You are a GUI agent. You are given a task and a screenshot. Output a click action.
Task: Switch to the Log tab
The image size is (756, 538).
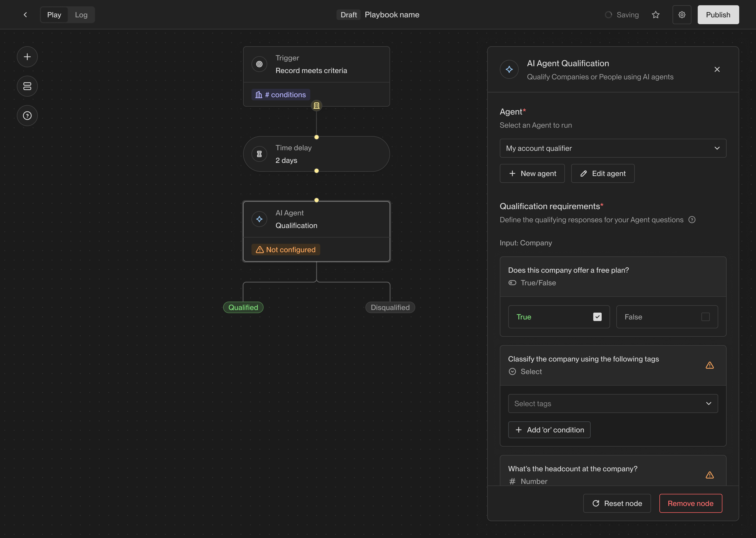point(81,15)
